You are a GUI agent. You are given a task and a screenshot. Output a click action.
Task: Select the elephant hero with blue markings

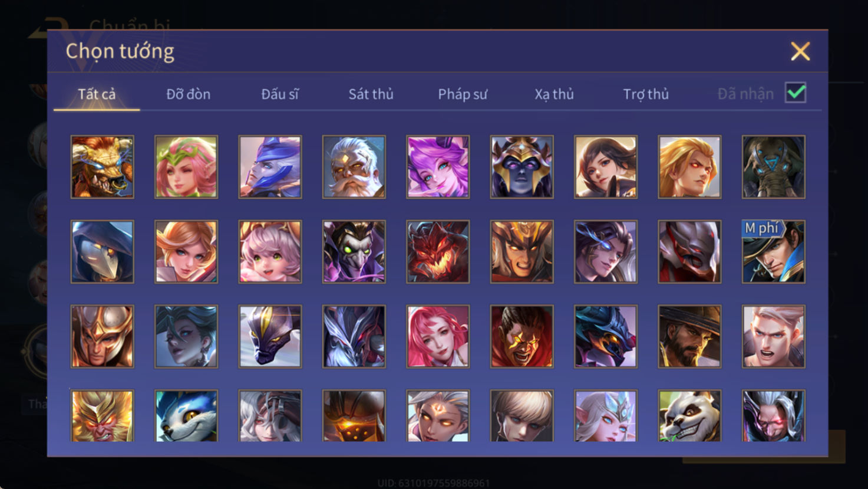click(774, 167)
